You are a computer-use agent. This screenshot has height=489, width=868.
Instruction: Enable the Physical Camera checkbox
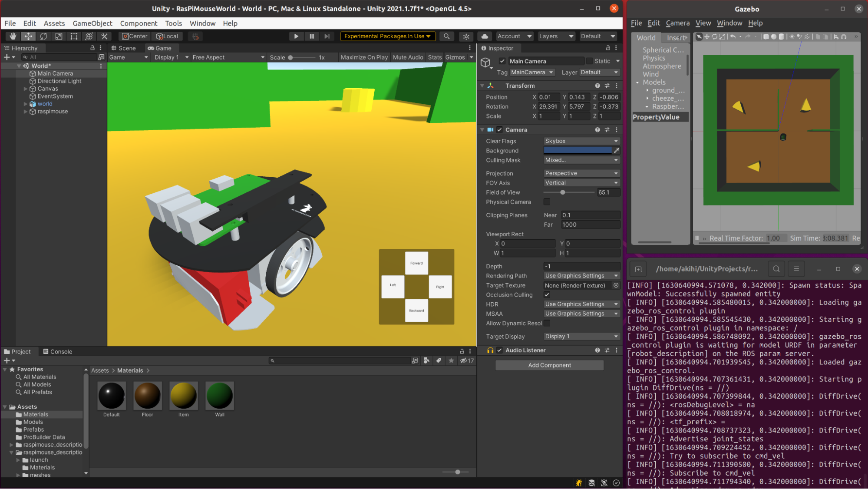547,202
